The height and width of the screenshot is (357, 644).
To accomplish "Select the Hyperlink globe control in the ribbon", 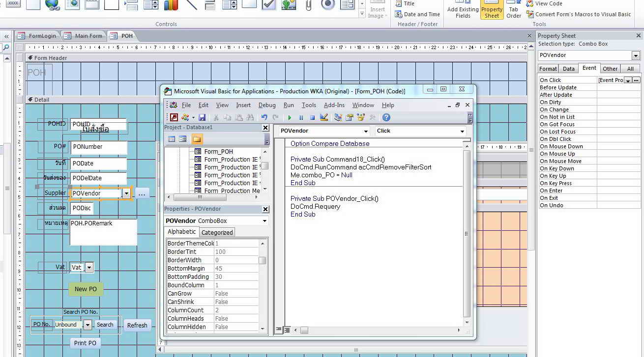I will tap(52, 5).
